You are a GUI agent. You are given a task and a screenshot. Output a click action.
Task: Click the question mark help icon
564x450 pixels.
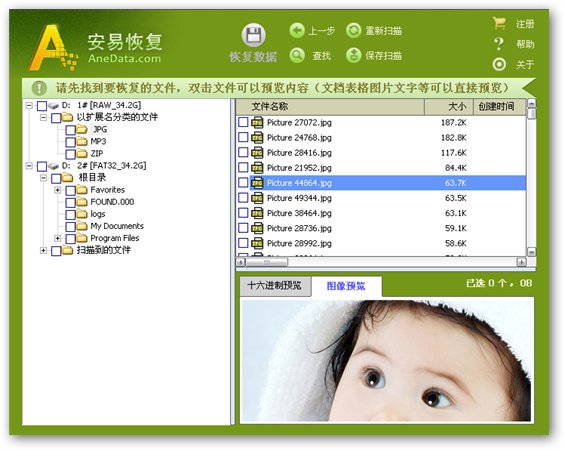[499, 44]
